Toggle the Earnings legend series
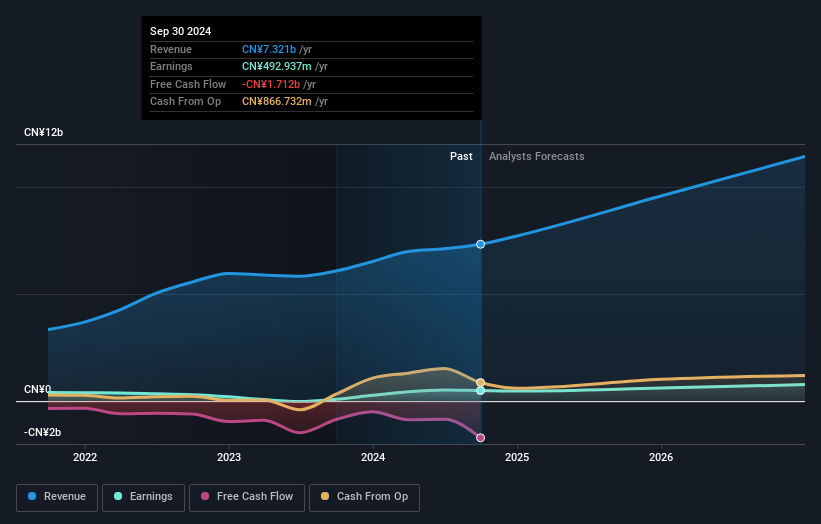 143,497
